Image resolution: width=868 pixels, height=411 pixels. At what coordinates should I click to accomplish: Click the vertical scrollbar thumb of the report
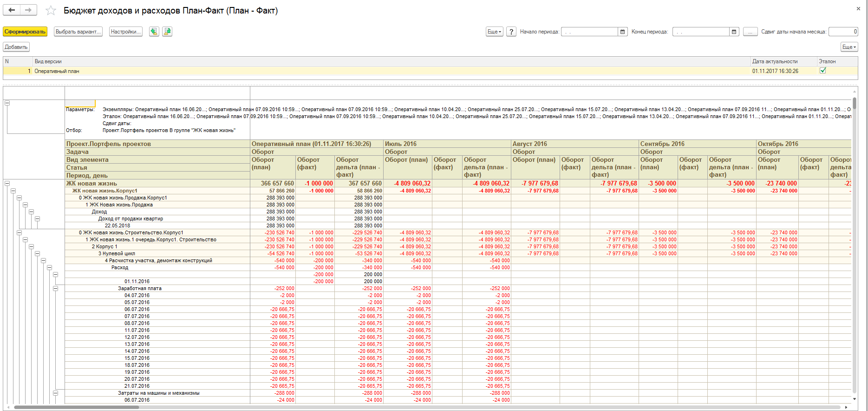pos(855,103)
